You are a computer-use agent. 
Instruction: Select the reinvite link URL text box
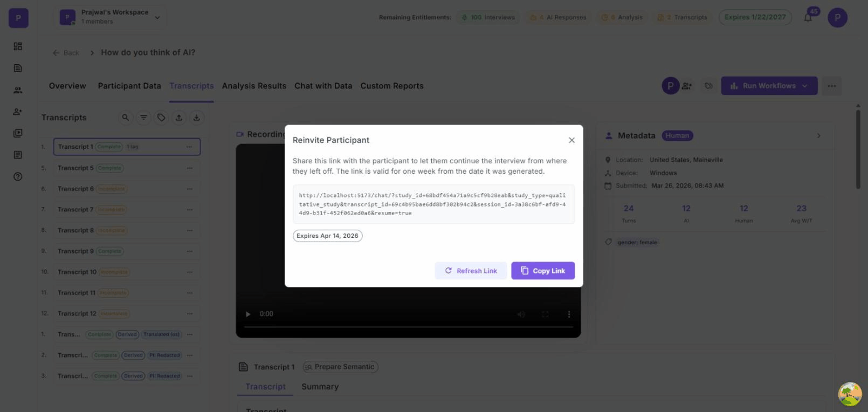coord(433,204)
